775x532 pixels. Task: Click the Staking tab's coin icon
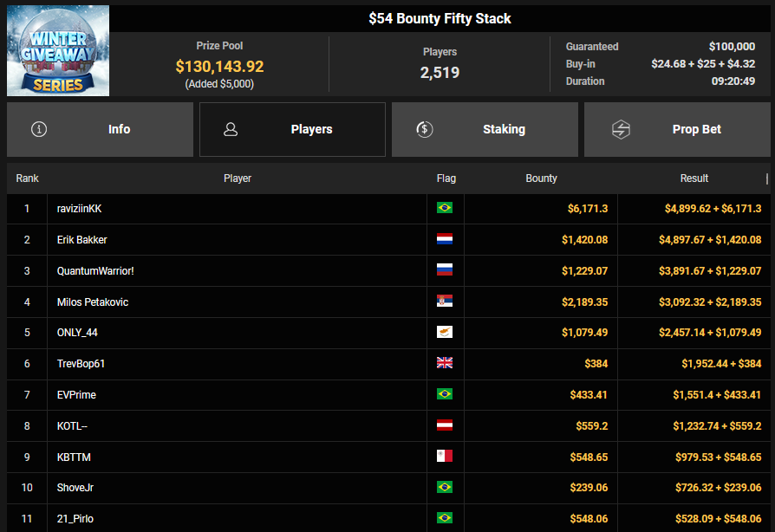tap(424, 129)
